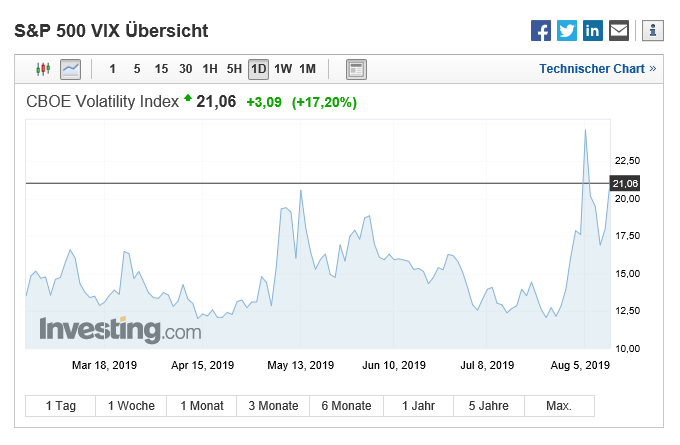Select the 1-minute interval
Viewport: 680px width, 445px height.
pos(112,69)
